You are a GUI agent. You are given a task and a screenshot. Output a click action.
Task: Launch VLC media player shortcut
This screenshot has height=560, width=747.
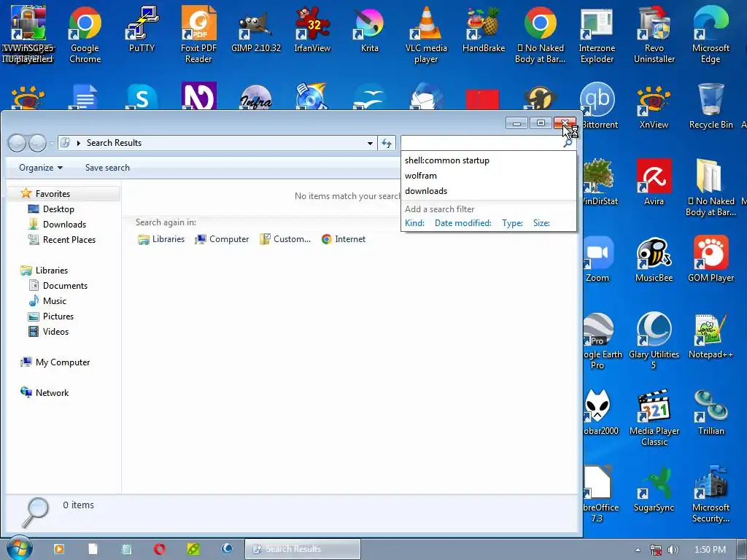coord(426,34)
